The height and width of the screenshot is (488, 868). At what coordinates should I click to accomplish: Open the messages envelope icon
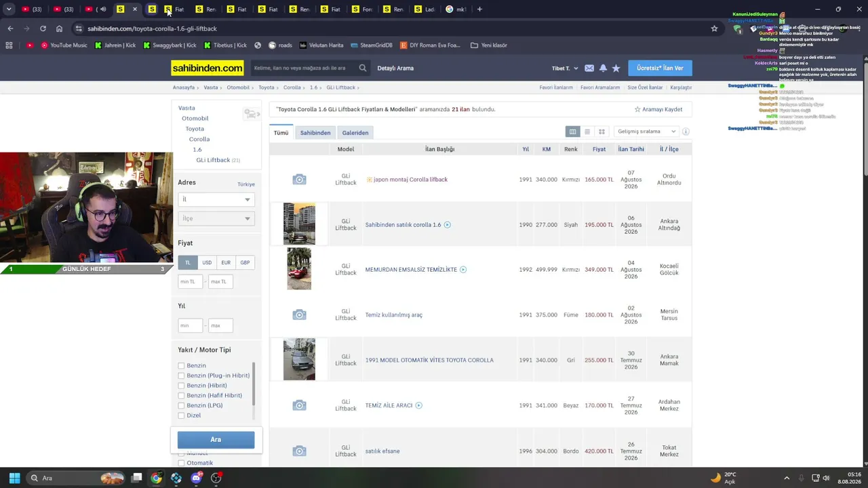point(589,68)
